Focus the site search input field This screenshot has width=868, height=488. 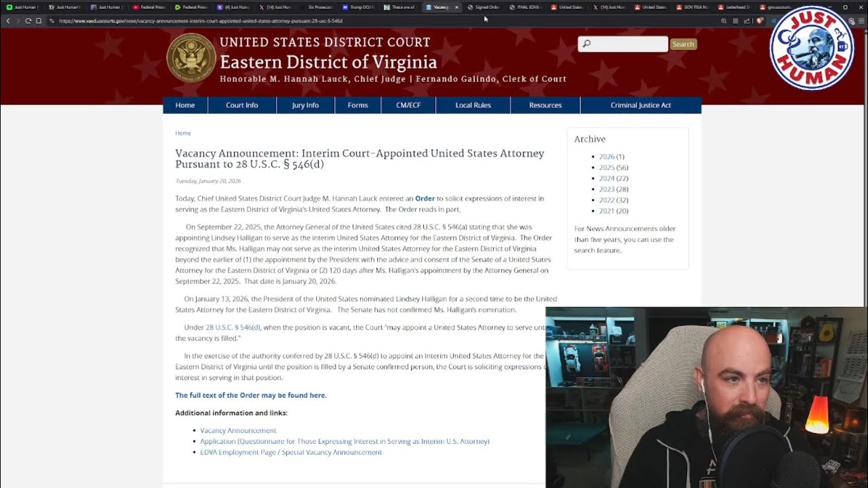click(x=623, y=44)
